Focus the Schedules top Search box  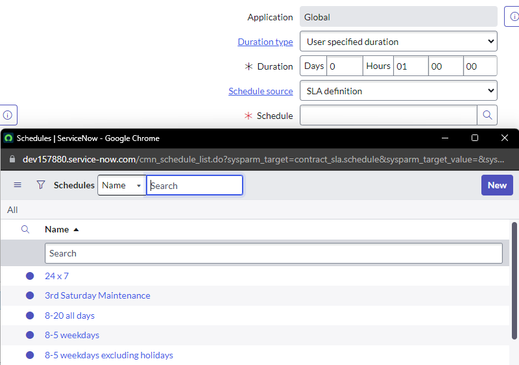coord(195,185)
